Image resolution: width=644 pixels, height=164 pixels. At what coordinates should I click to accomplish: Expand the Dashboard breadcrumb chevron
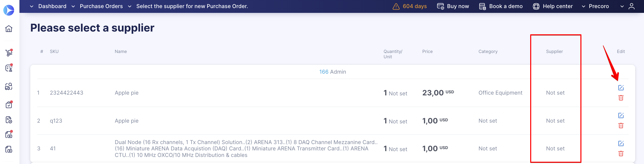coord(32,6)
